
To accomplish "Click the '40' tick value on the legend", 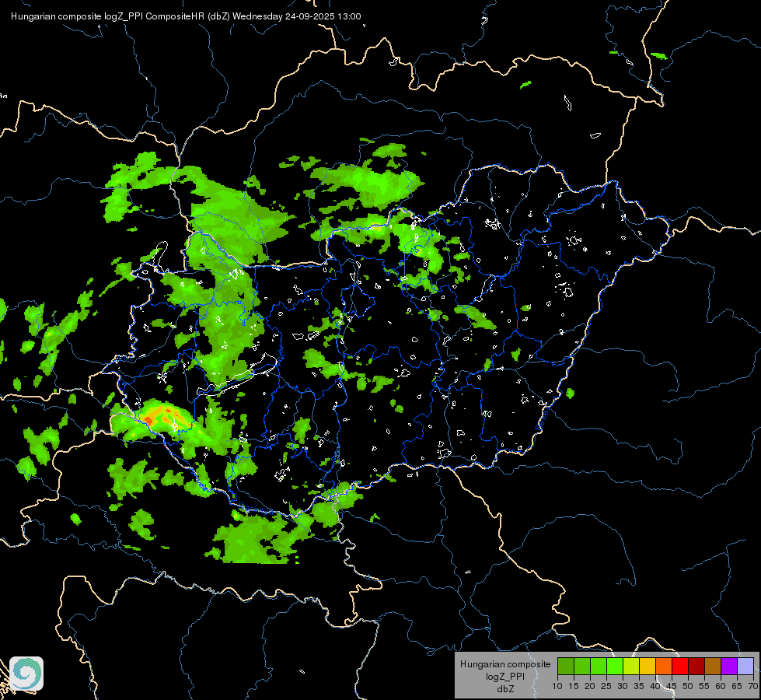I will 655,687.
